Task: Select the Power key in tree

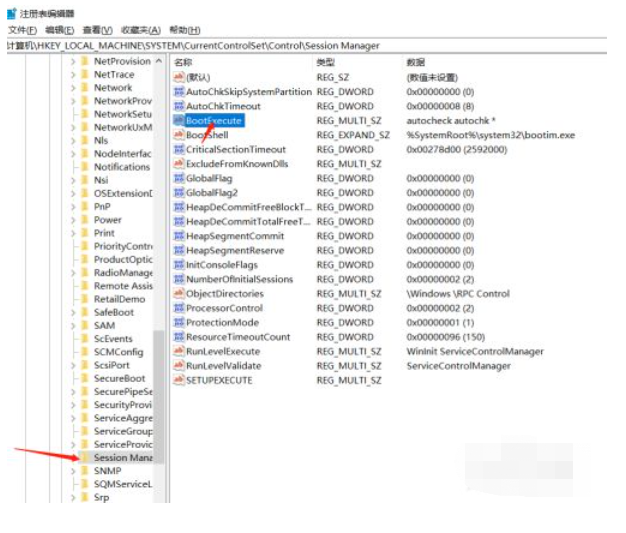Action: coord(107,220)
